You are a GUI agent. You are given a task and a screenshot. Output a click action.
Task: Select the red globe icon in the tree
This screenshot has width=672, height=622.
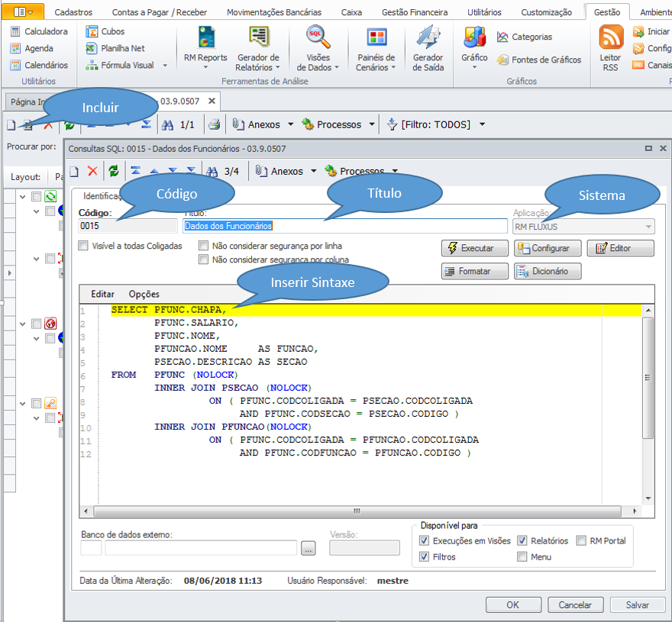50,324
